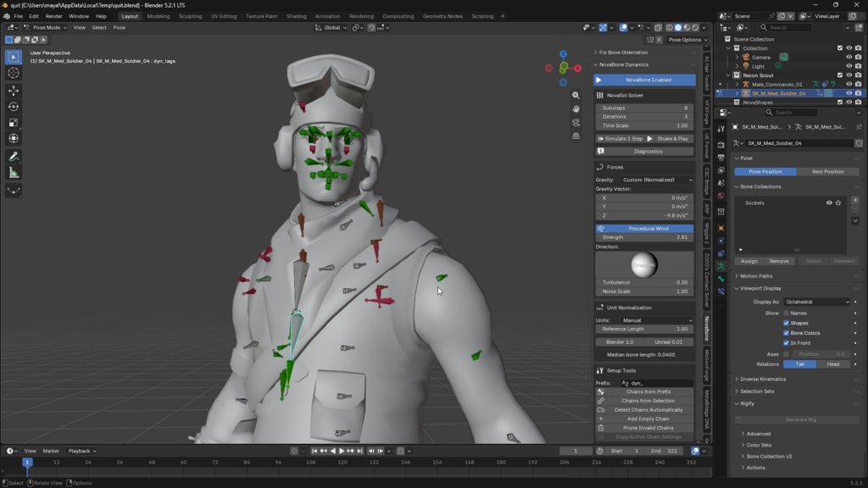The image size is (868, 488).
Task: Click Detect Chains Automatically button
Action: click(x=645, y=410)
